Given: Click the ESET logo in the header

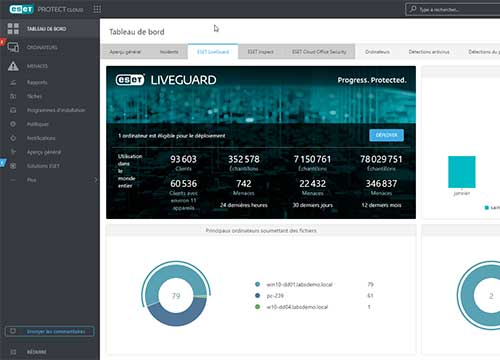Looking at the screenshot, I should tap(22, 9).
